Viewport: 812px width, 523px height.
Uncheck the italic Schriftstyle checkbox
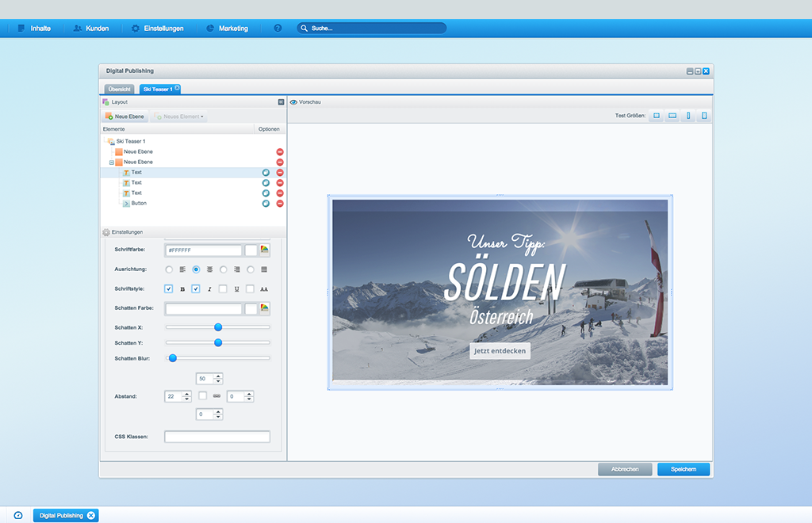[x=195, y=288]
